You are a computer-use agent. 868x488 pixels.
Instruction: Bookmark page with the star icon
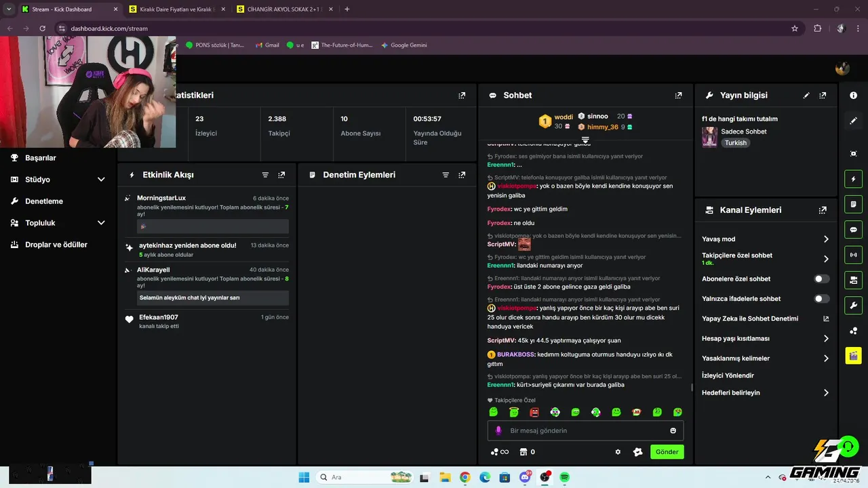pyautogui.click(x=795, y=28)
